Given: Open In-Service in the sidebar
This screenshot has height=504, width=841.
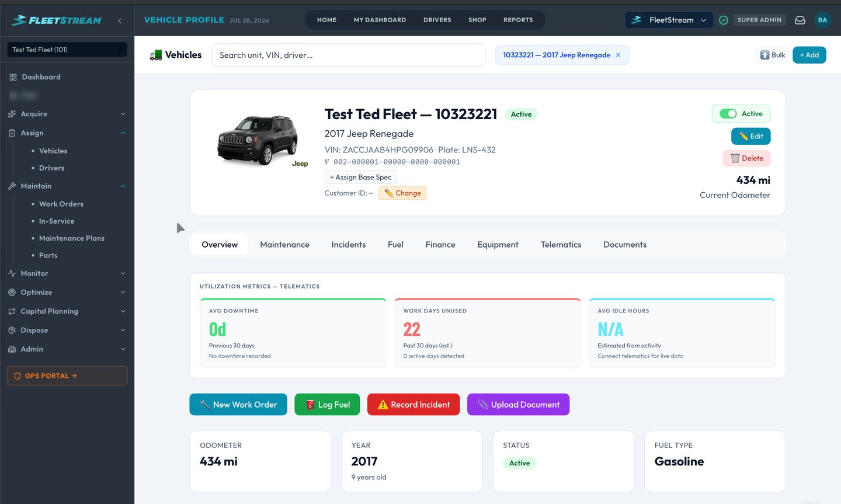Looking at the screenshot, I should click(57, 221).
